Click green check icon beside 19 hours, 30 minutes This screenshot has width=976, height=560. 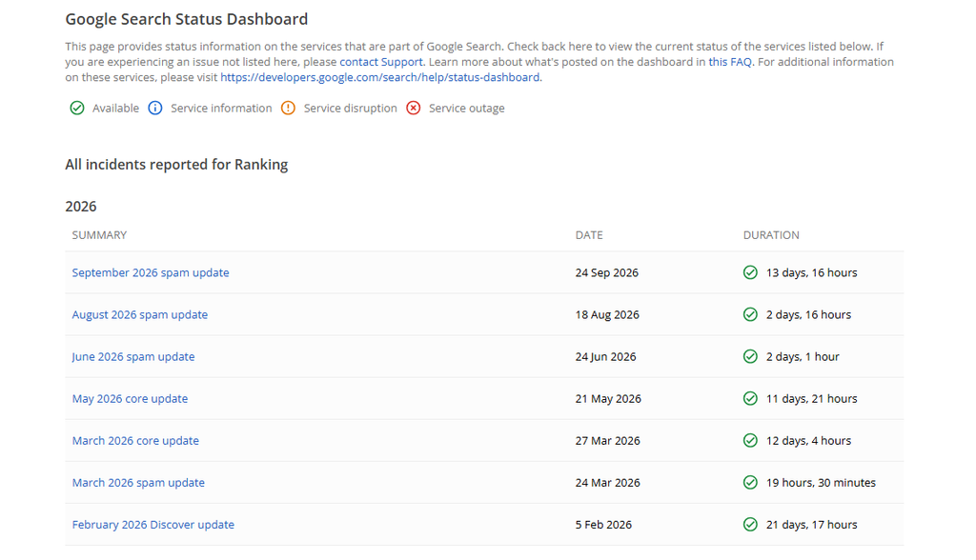coord(751,483)
